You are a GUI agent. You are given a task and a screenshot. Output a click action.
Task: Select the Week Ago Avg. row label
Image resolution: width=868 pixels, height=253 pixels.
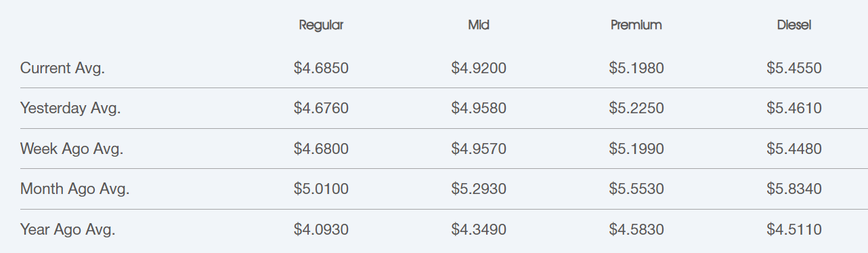pos(72,149)
